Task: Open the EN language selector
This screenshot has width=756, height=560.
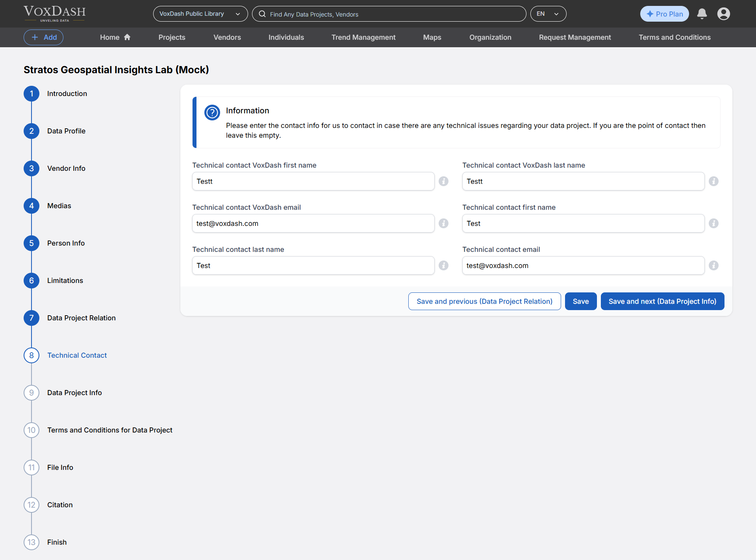Action: tap(548, 14)
